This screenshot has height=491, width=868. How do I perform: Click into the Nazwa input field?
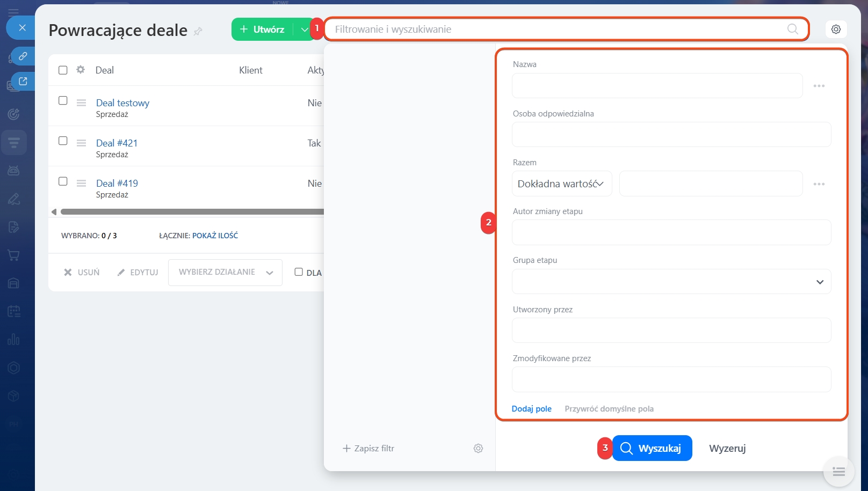coord(657,86)
